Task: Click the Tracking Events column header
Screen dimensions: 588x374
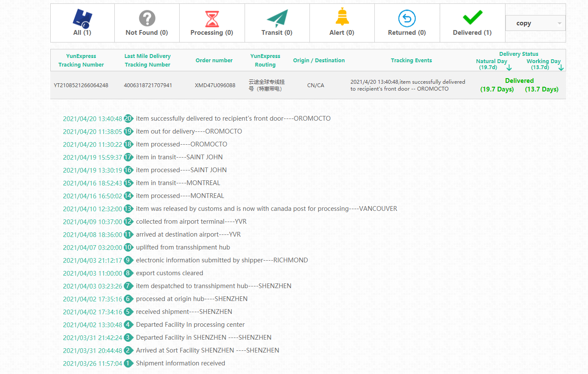Action: [411, 61]
